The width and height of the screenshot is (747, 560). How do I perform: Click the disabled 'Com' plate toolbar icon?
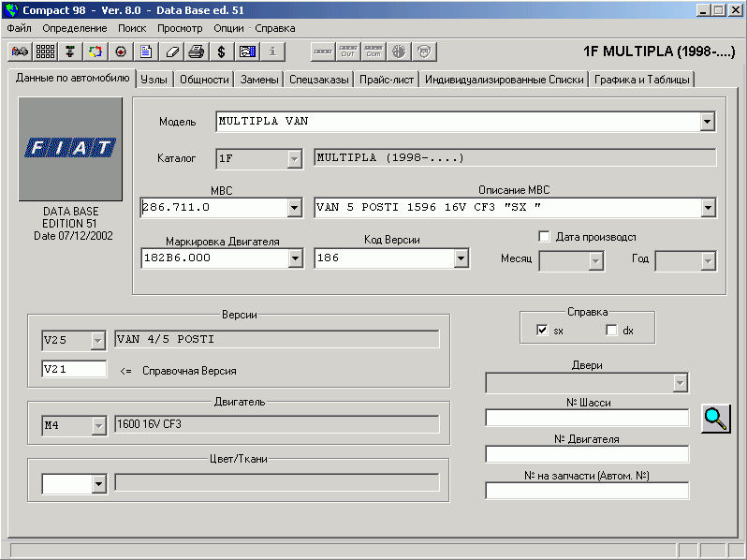tap(373, 52)
